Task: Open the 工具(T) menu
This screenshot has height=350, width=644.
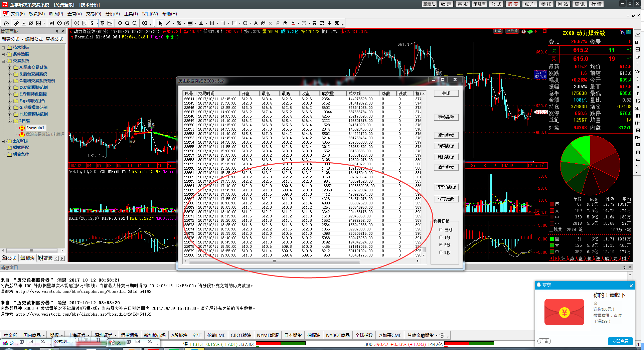Action: pos(131,14)
